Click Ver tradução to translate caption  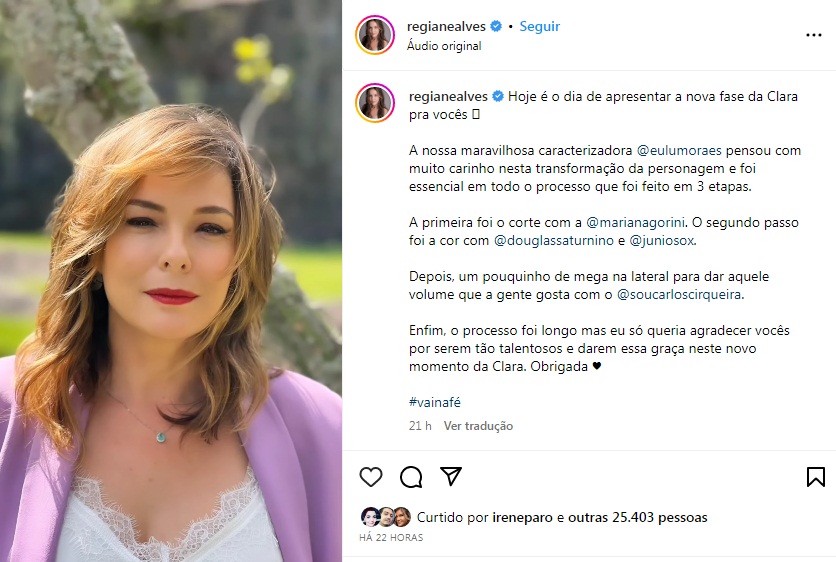(478, 426)
